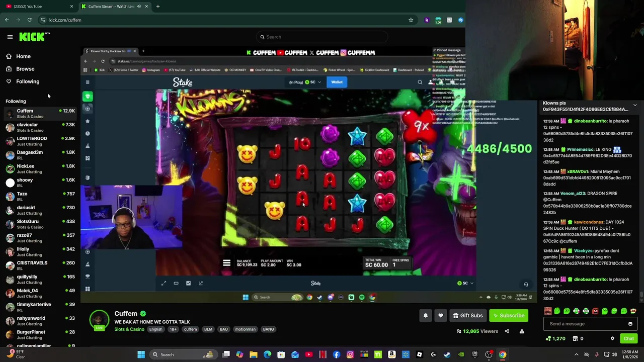This screenshot has width=644, height=362.
Task: Open Steam from the taskbar
Action: (447, 355)
